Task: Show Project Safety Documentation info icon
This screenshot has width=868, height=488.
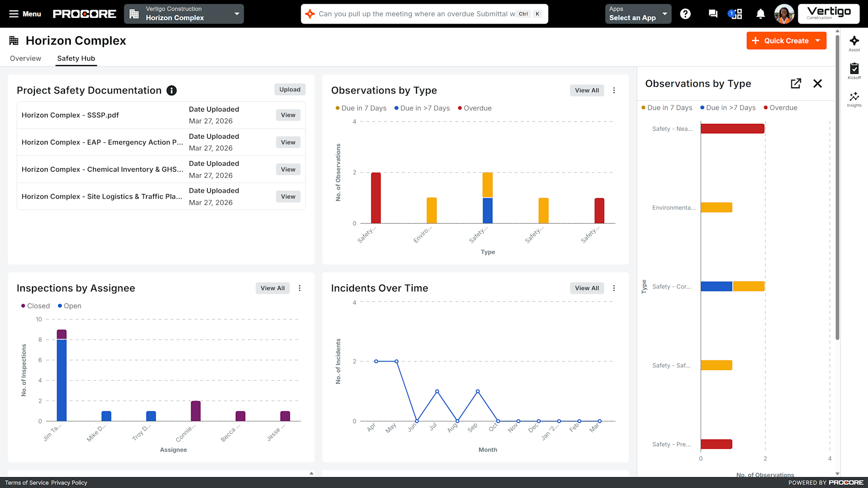Action: tap(172, 90)
